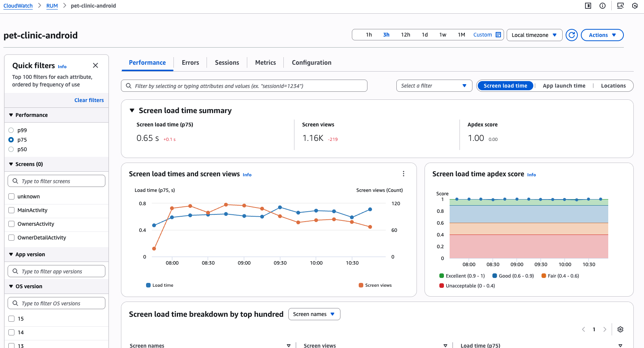Open the chart options three-dot menu

coord(403,174)
